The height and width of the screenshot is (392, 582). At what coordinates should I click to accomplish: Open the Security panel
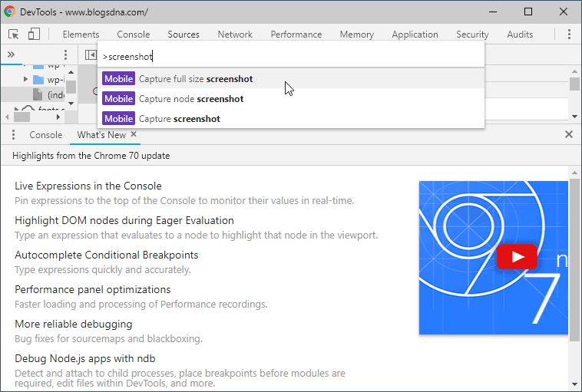click(x=472, y=34)
